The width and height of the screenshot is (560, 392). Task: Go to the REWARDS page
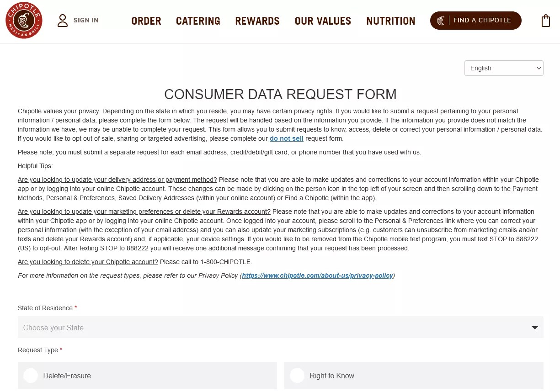point(257,21)
